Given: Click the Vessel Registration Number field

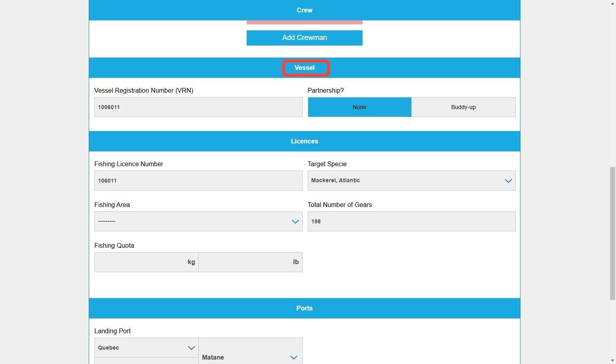Looking at the screenshot, I should (x=198, y=107).
